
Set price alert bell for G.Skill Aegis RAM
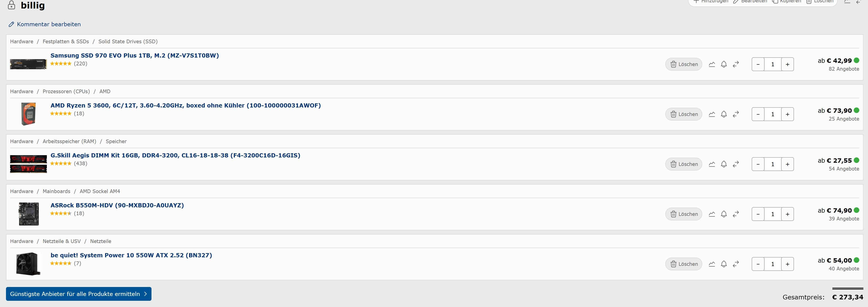pyautogui.click(x=724, y=164)
